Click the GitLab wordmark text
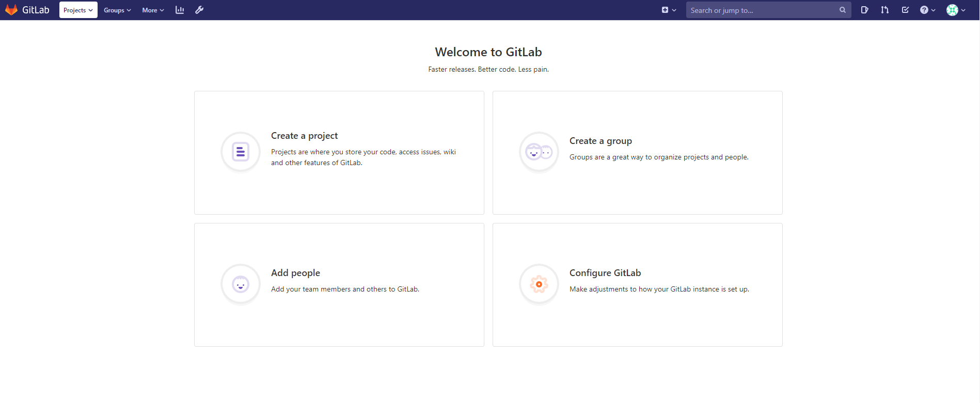This screenshot has height=403, width=980. [x=36, y=10]
